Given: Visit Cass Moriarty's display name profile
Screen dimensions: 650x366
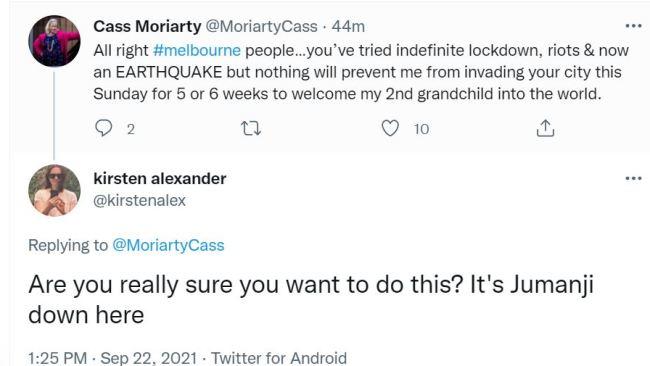Looking at the screenshot, I should (147, 27).
